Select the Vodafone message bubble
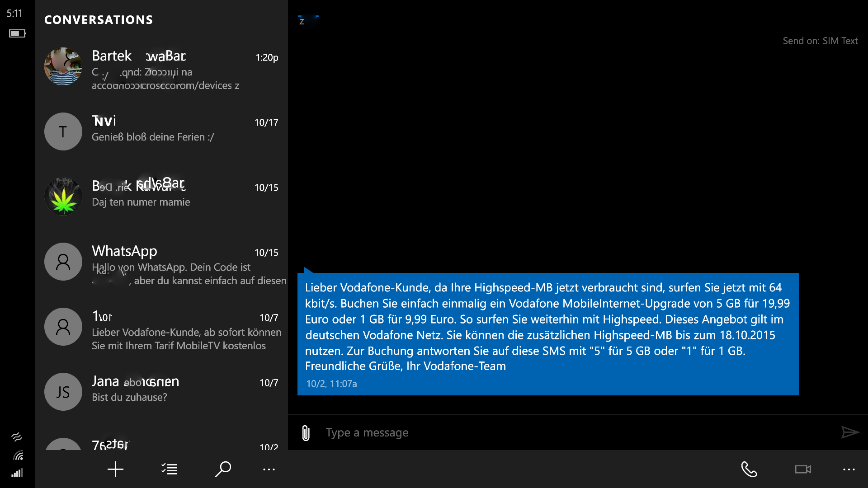The height and width of the screenshot is (488, 868). pos(547,334)
